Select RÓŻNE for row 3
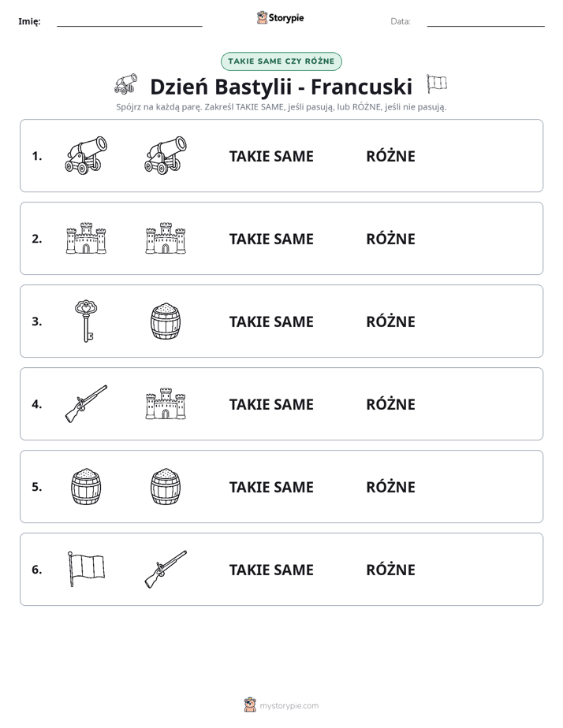Screen dimensions: 563x728 coord(390,321)
